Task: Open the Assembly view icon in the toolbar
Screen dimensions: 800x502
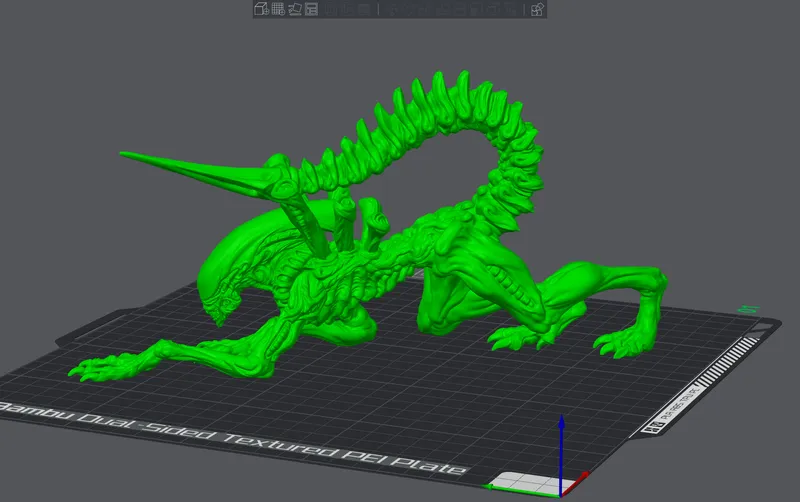Action: [537, 9]
